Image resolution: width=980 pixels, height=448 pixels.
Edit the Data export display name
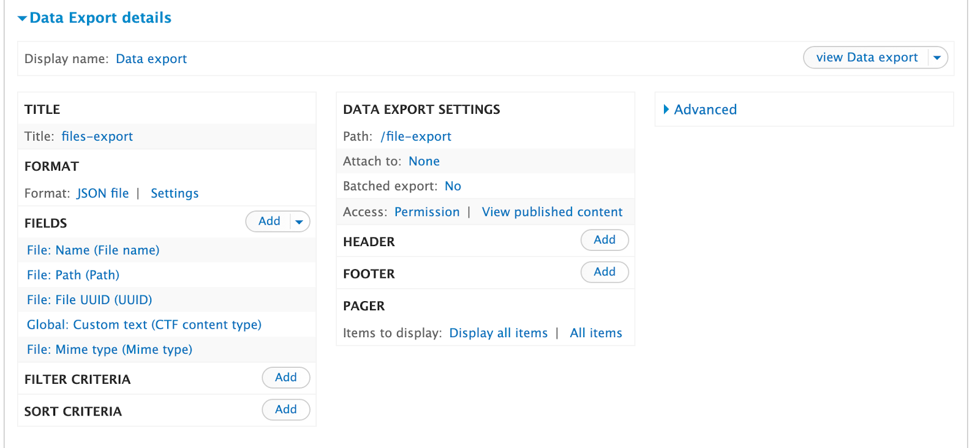tap(151, 59)
